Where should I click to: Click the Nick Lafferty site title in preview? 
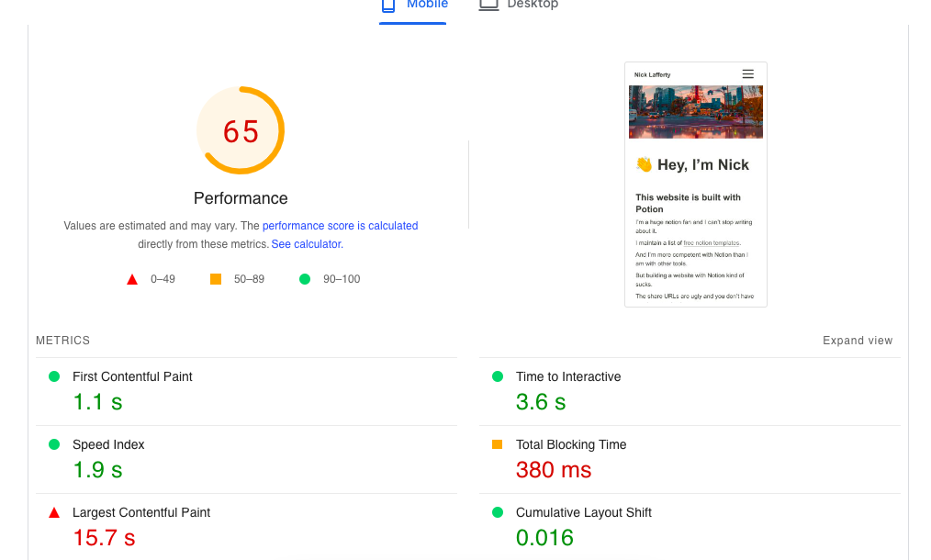653,73
